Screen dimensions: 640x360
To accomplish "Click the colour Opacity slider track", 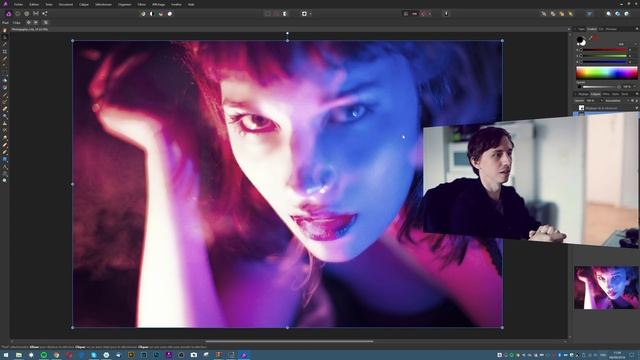I will click(x=600, y=87).
